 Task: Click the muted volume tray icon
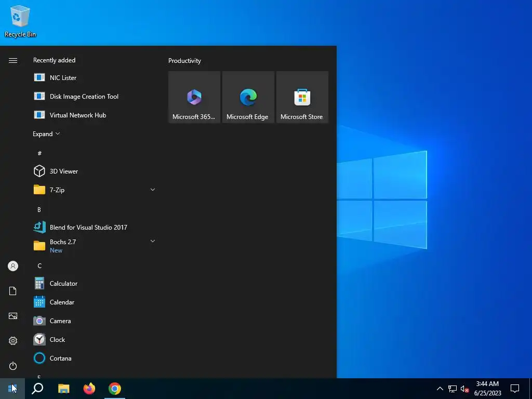[x=464, y=389]
